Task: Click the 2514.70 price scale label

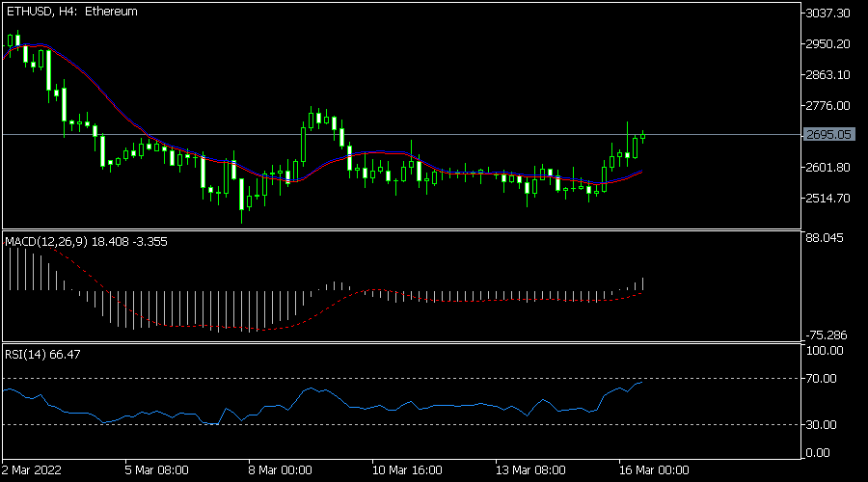Action: 827,199
